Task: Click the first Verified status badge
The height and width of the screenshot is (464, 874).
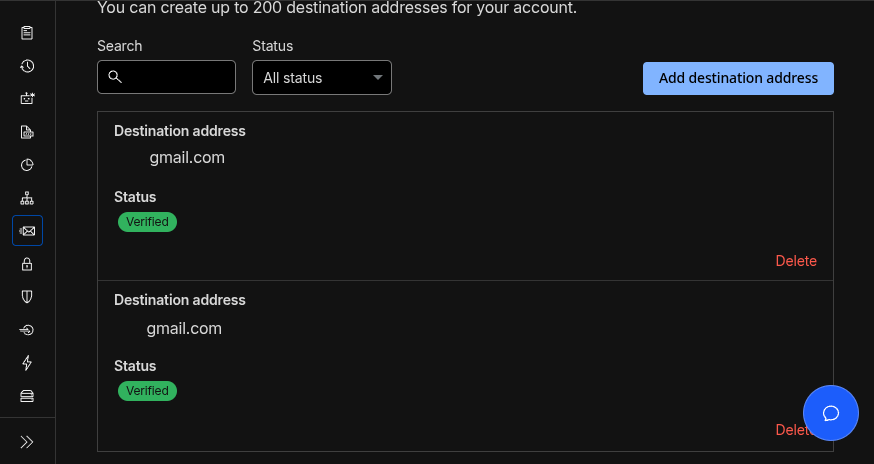Action: (147, 222)
